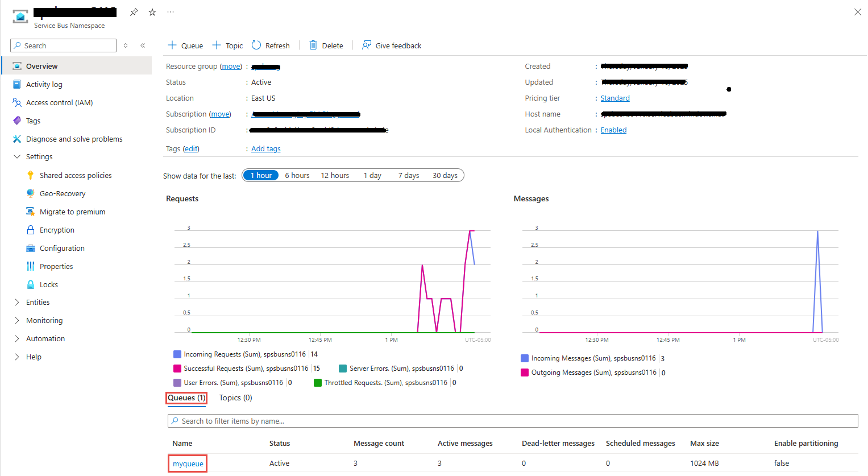Click the Tags icon in sidebar

[17, 121]
